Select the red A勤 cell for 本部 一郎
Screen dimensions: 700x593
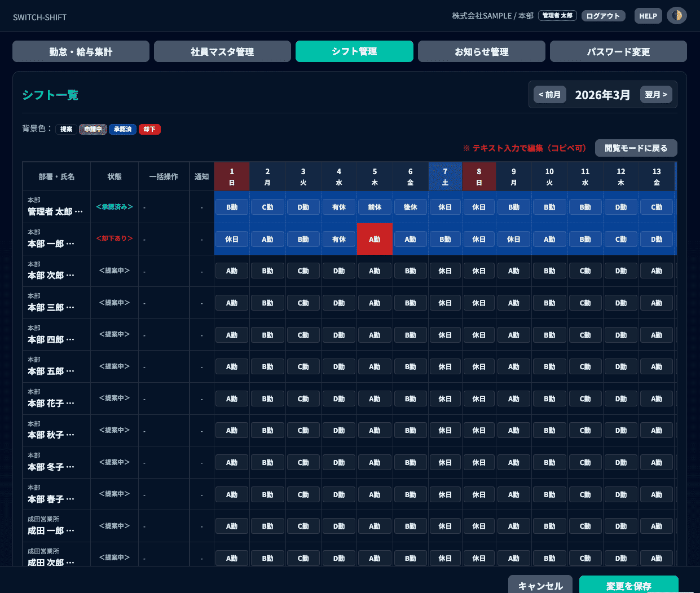[375, 239]
